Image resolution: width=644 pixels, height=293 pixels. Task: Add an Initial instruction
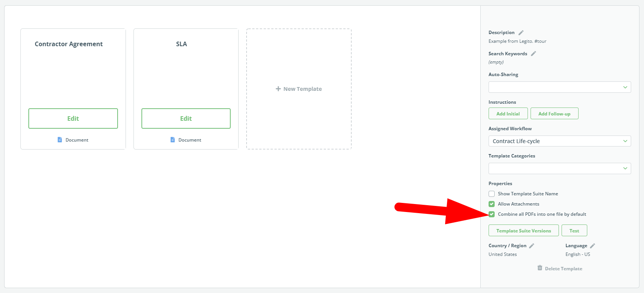(x=508, y=114)
